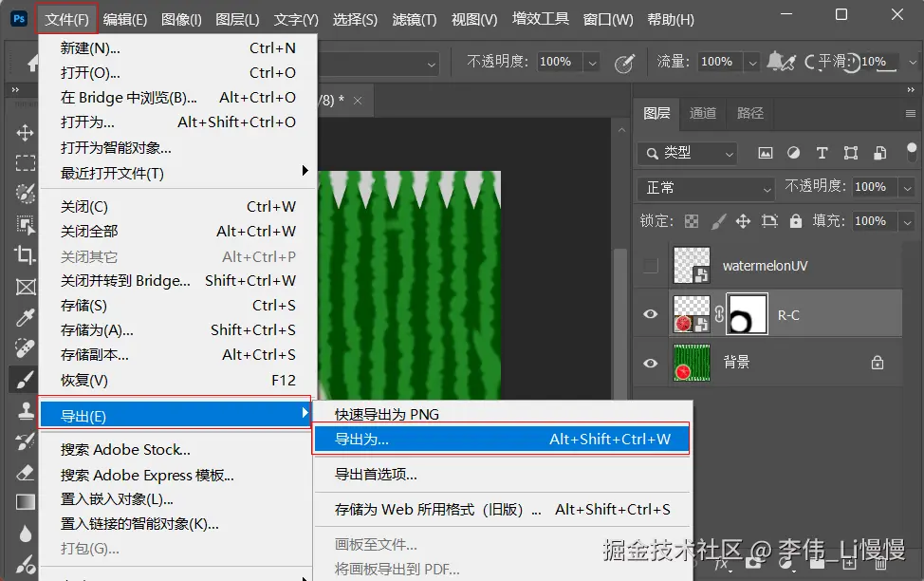This screenshot has width=924, height=581.
Task: Toggle lock transparent pixels
Action: click(x=692, y=221)
